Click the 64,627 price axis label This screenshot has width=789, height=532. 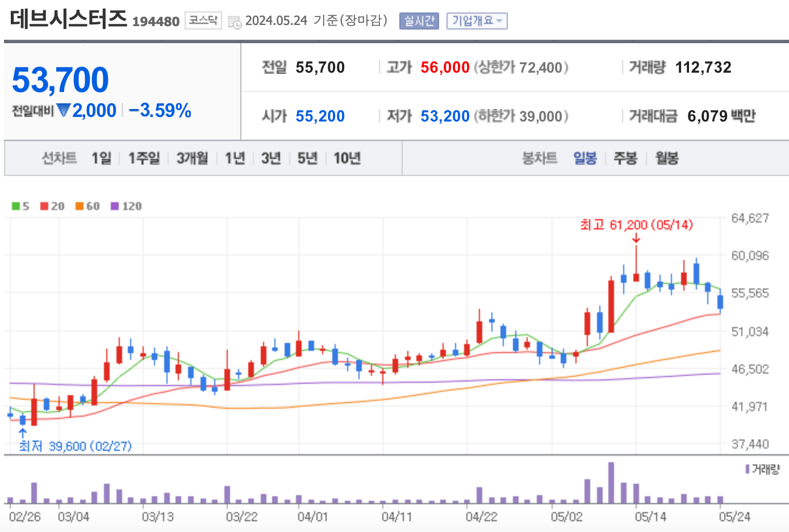pyautogui.click(x=750, y=218)
